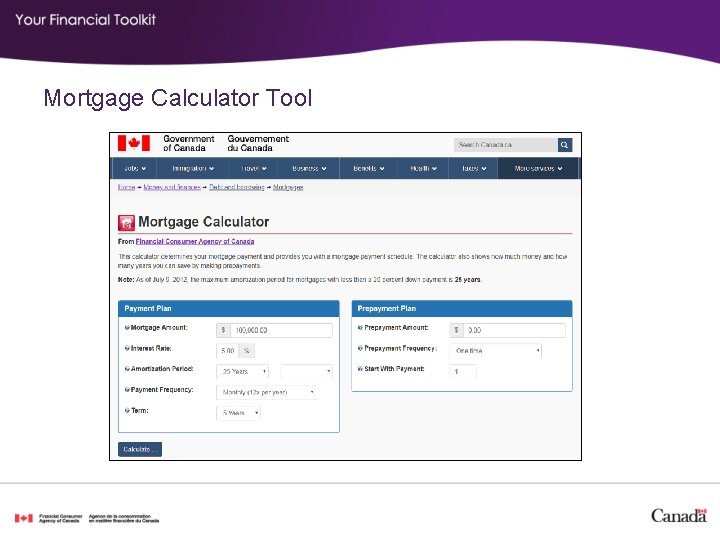Open the Immigration menu

point(193,169)
